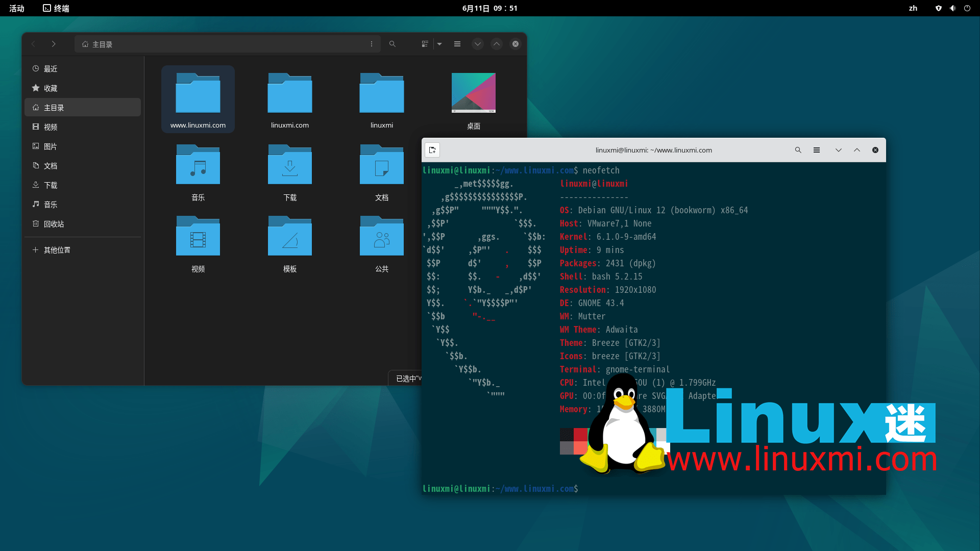
Task: Click the 桌面 desktop folder thumbnail
Action: coord(473,93)
